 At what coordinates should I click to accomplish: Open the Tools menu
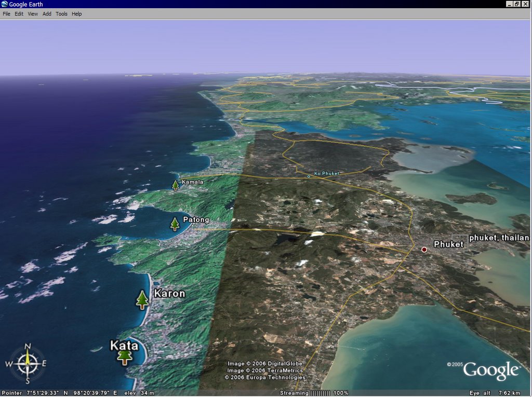click(61, 14)
